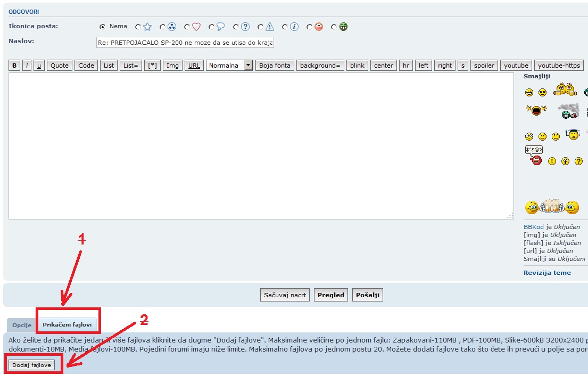
Task: Open the 'Normalna' font size dropdown
Action: tap(229, 66)
